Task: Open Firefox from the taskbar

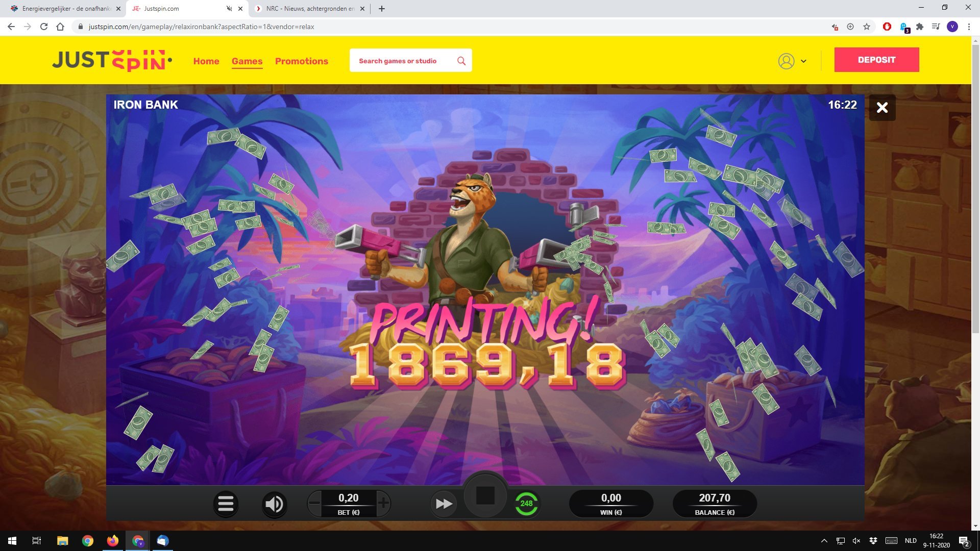Action: 112,541
